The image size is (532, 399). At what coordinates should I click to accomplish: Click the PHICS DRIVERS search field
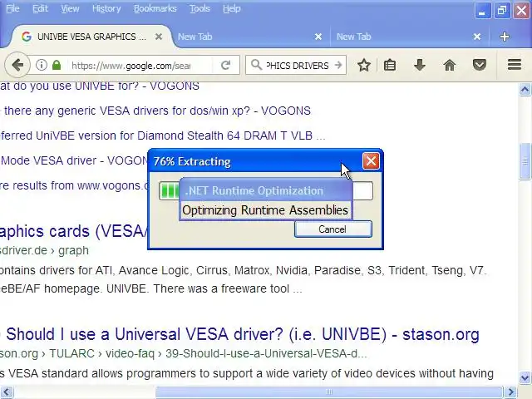298,65
